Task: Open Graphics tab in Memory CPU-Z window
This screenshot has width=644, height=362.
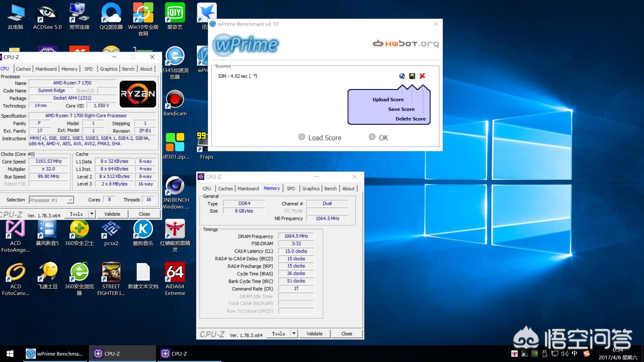Action: coord(311,188)
